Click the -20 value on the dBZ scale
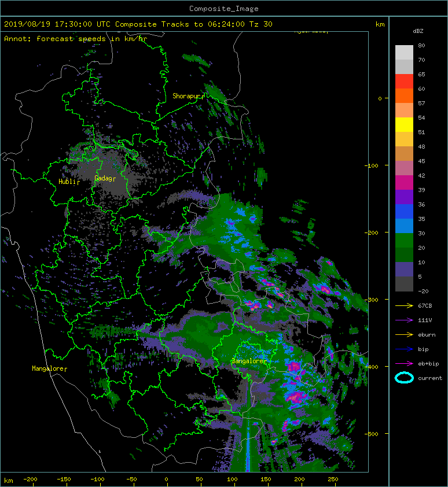 pos(423,292)
